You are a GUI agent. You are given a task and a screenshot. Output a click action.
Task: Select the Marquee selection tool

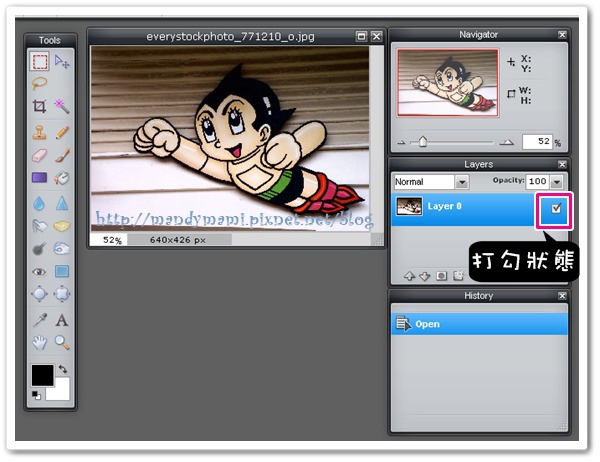pos(40,61)
